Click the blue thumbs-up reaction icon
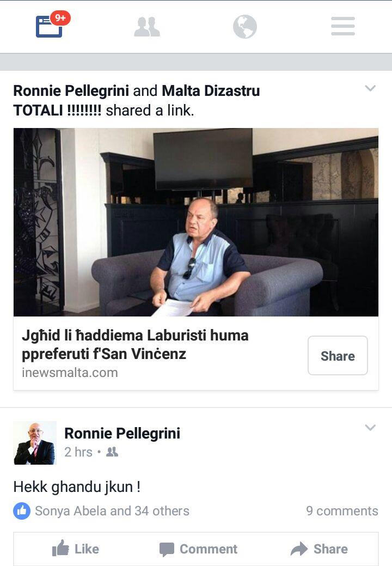The width and height of the screenshot is (392, 566). pyautogui.click(x=22, y=511)
